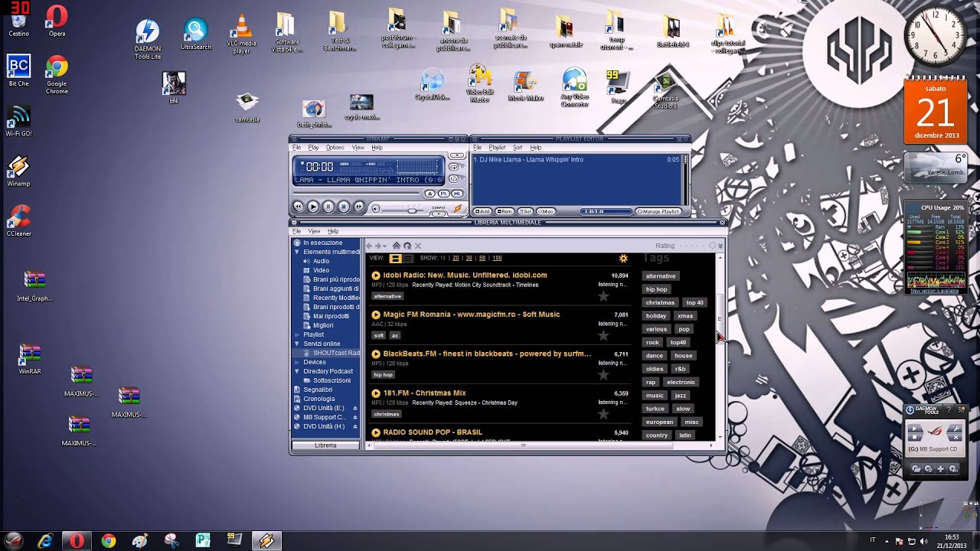Navigate forward in the Libreria browser

(x=379, y=246)
